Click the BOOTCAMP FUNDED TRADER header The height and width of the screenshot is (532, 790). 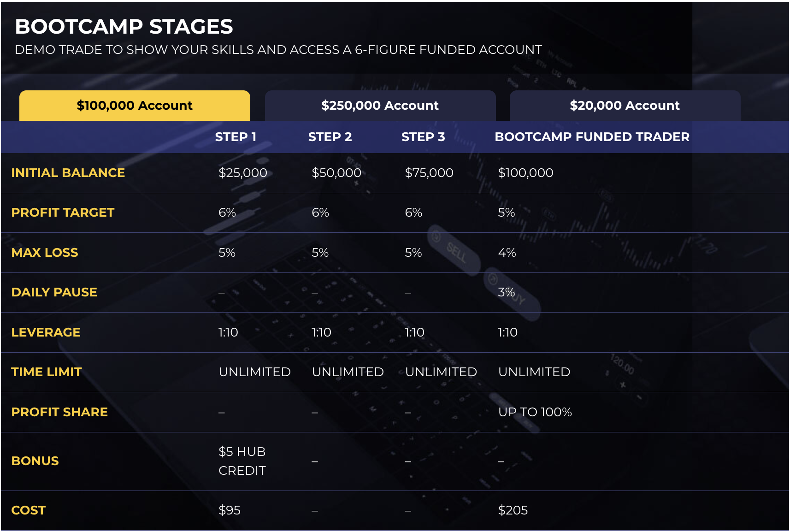tap(592, 137)
